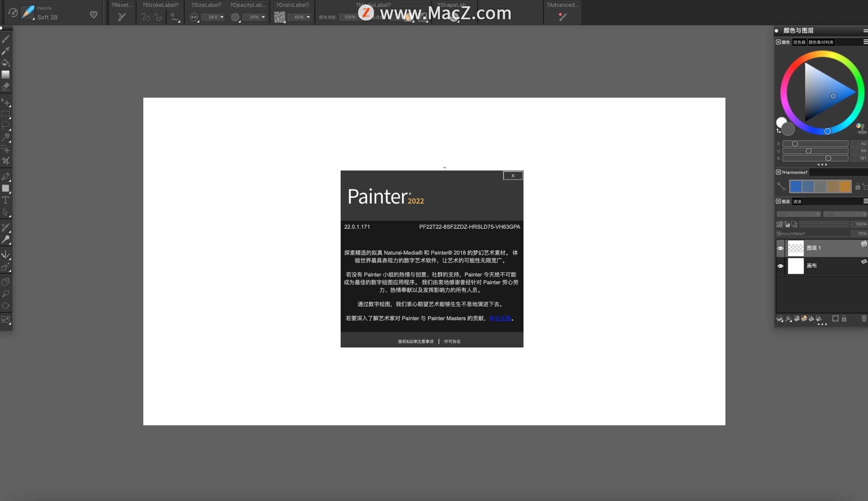Viewport: 868px width, 501px height.
Task: Select the Lasso tool
Action: coord(5,125)
